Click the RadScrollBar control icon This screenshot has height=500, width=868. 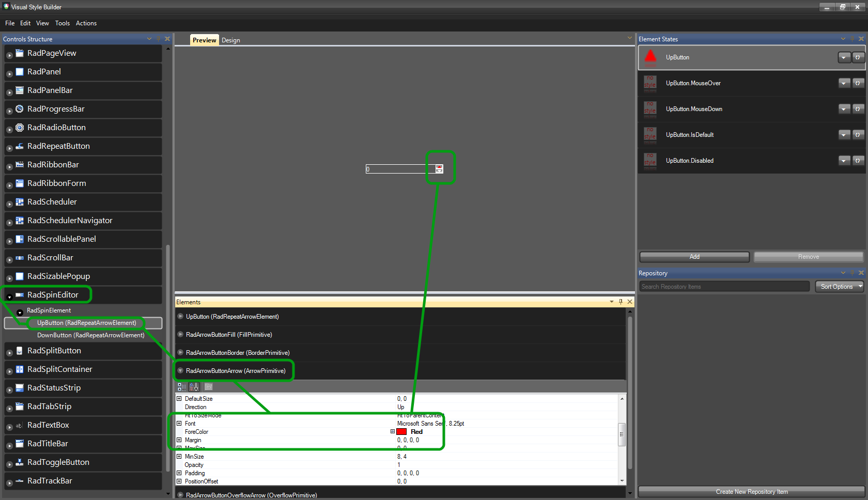tap(20, 257)
